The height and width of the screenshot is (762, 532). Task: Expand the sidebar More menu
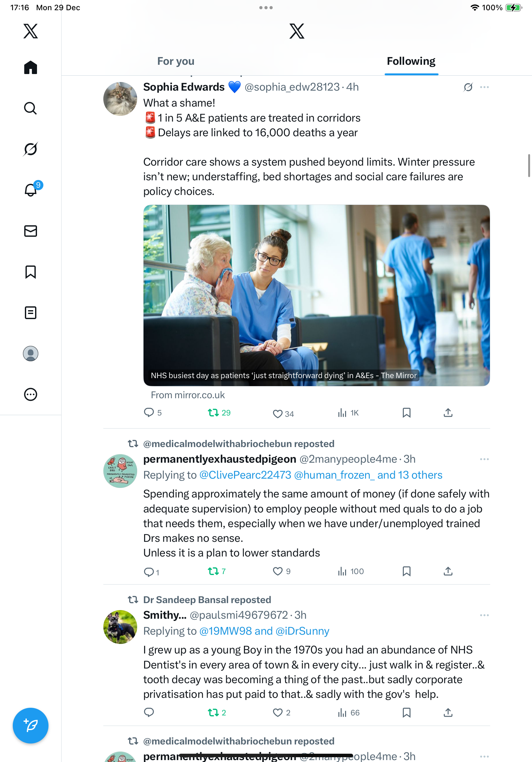click(x=31, y=394)
